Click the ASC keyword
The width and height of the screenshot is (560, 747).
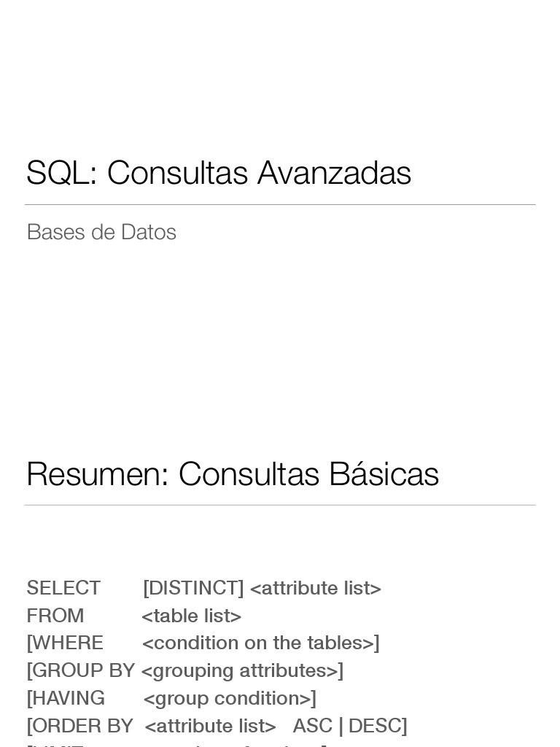point(312,726)
